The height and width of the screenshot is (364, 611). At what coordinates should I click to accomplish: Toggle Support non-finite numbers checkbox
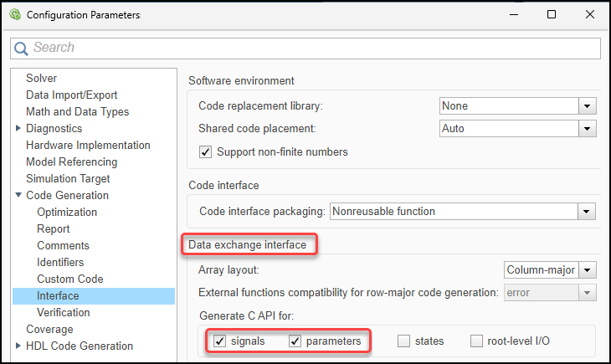point(206,152)
